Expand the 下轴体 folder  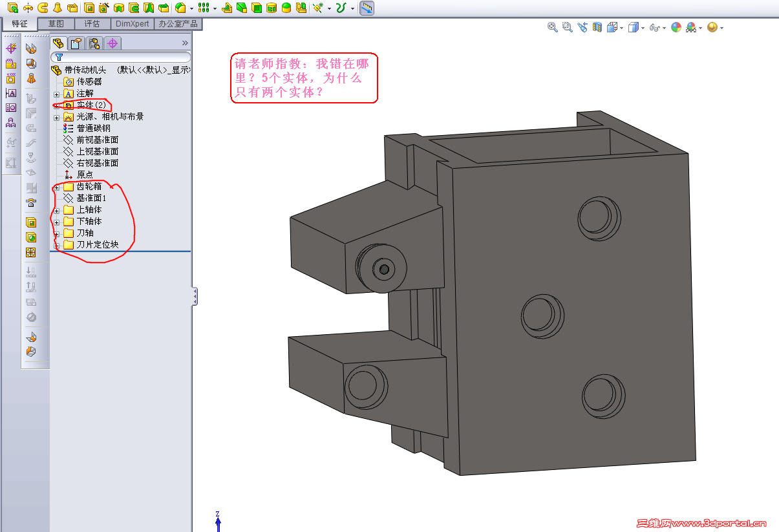click(57, 222)
